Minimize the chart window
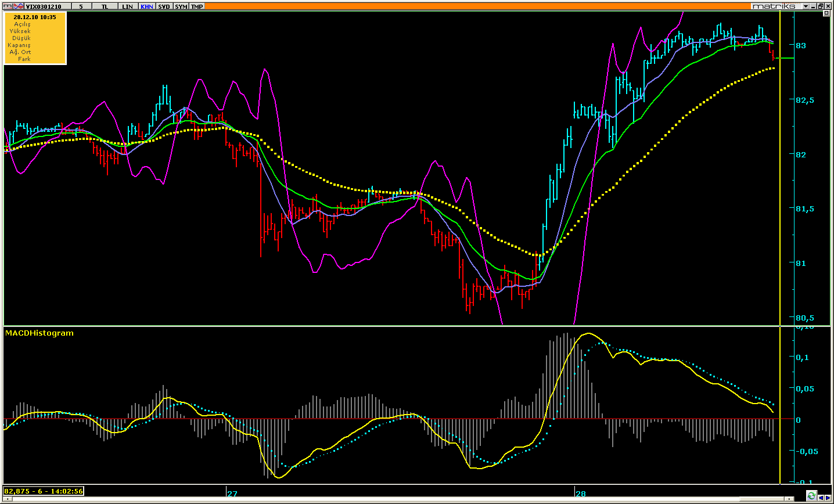The image size is (834, 504). click(813, 6)
